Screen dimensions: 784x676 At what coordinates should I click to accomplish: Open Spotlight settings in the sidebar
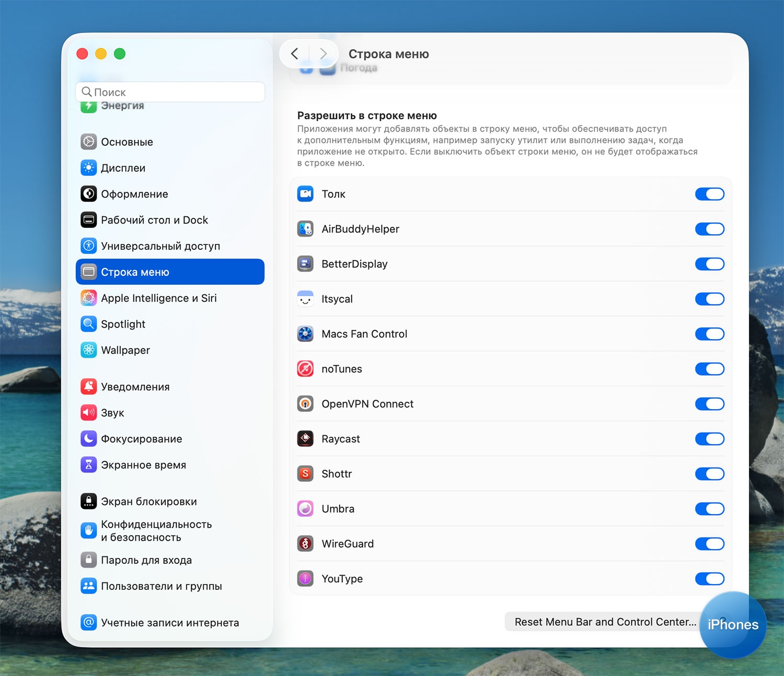click(123, 324)
